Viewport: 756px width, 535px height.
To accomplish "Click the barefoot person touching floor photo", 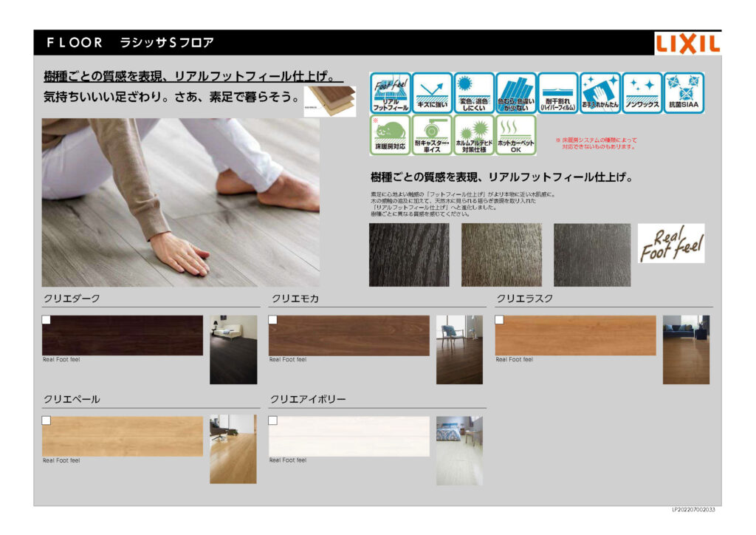I will [181, 202].
